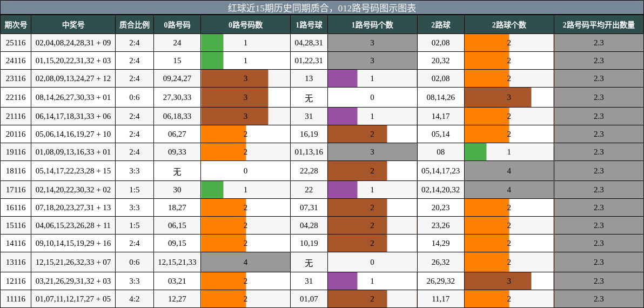This screenshot has width=644, height=308.
Task: Select period number 25116
Action: pyautogui.click(x=16, y=43)
